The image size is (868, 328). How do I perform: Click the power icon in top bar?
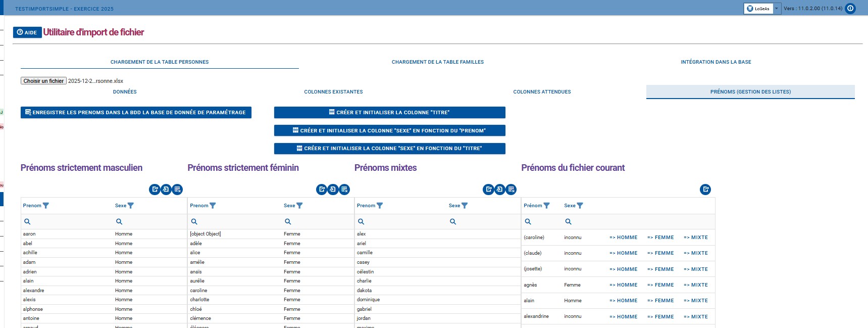pyautogui.click(x=850, y=9)
